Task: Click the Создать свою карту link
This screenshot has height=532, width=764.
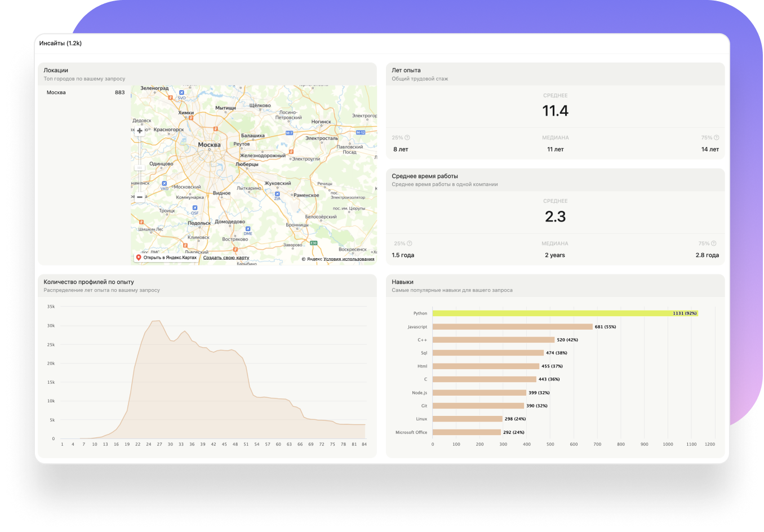Action: (x=226, y=258)
